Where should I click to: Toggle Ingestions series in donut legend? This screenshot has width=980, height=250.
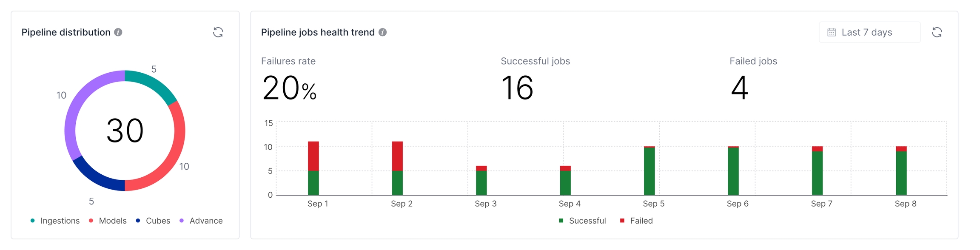coord(55,221)
